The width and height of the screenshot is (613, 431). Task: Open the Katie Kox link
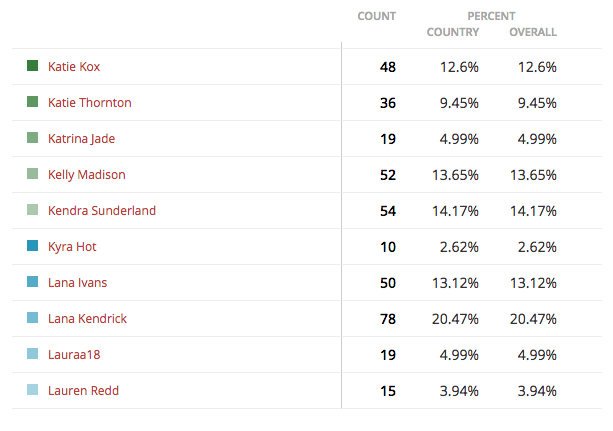pyautogui.click(x=74, y=66)
